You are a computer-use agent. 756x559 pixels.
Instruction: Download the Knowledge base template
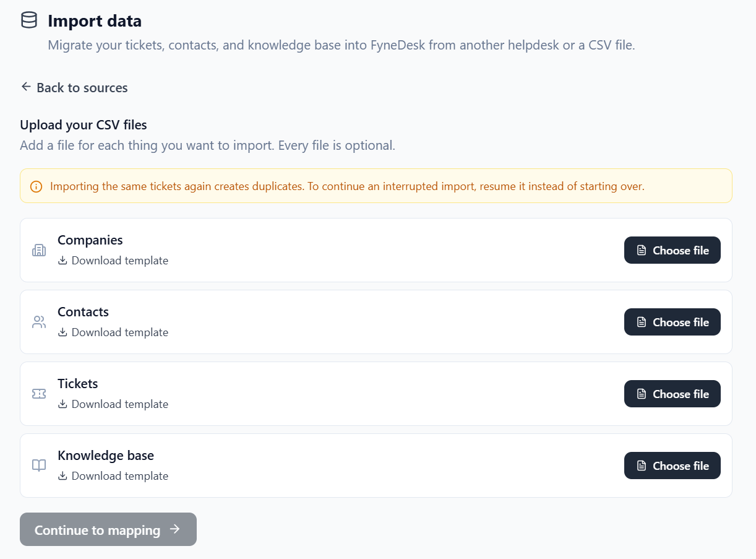coord(113,476)
